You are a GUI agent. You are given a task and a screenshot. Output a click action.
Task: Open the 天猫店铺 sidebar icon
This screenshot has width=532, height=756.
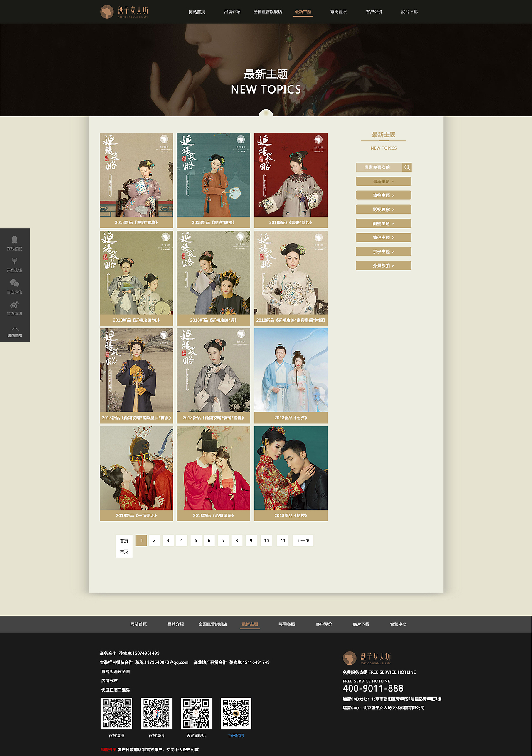point(15,261)
